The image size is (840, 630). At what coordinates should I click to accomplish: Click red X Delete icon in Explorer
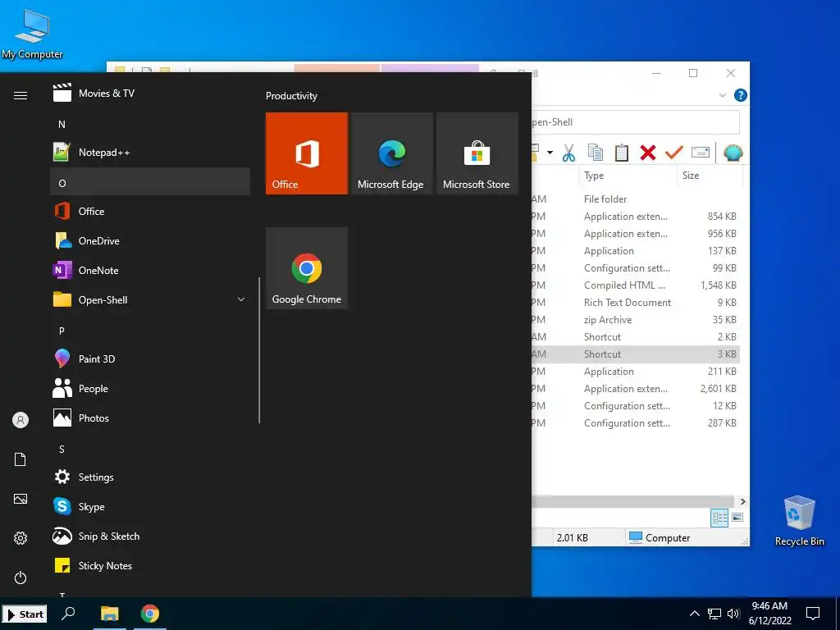pyautogui.click(x=648, y=153)
